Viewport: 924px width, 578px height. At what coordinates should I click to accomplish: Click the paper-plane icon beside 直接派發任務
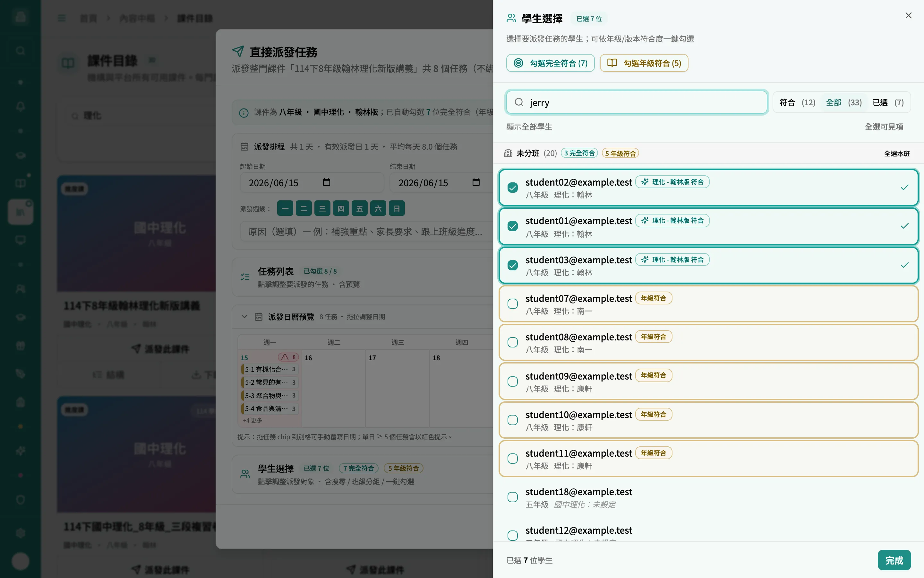tap(238, 51)
